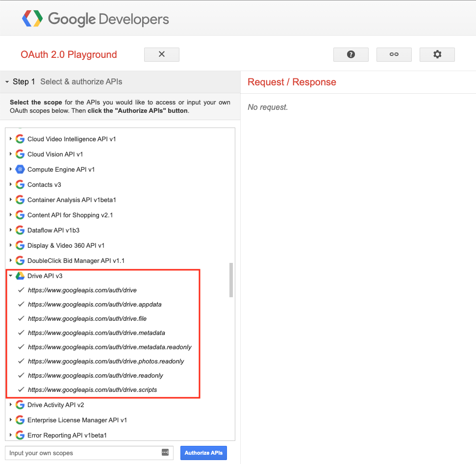Select the Drive API v3 label
Image resolution: width=476 pixels, height=464 pixels.
coord(45,276)
